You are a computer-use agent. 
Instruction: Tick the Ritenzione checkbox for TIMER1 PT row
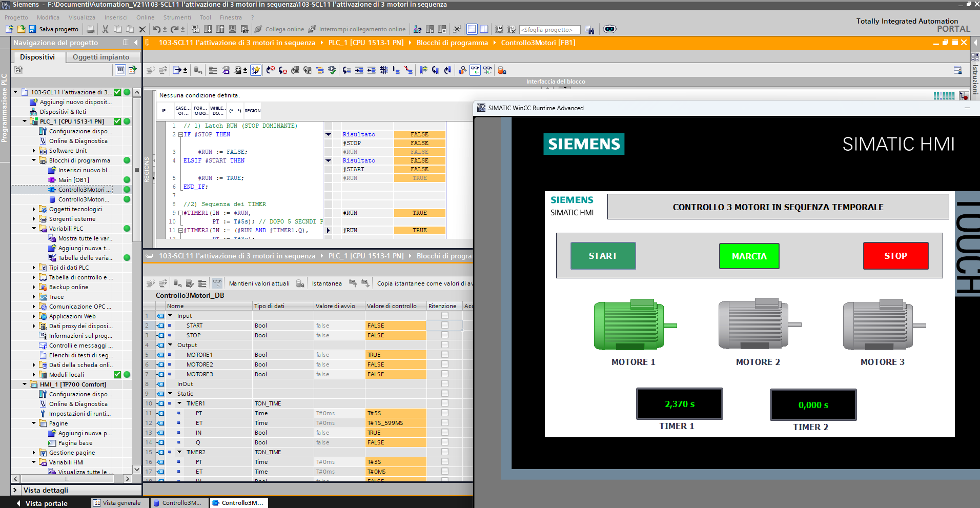[x=444, y=413]
